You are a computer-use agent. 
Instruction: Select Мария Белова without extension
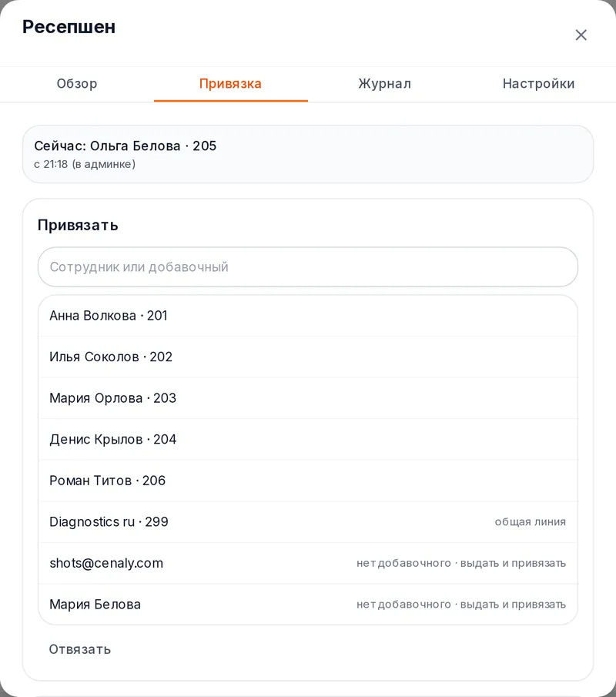pyautogui.click(x=308, y=605)
